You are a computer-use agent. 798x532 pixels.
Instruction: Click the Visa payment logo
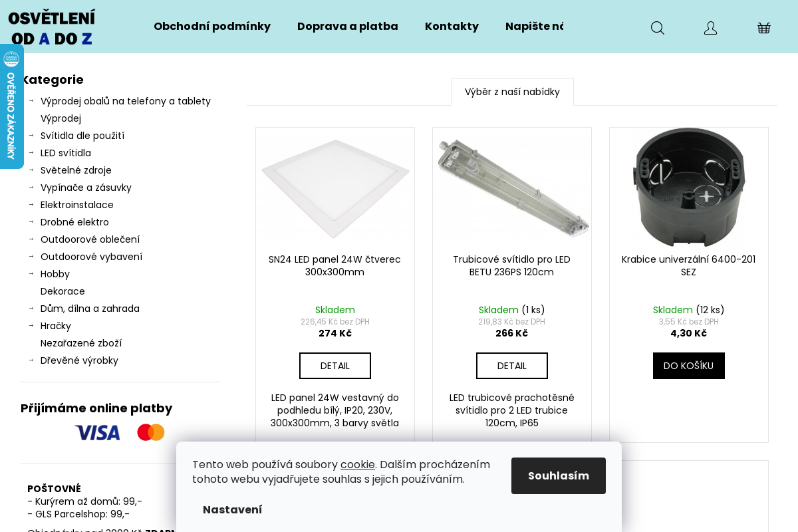[97, 432]
